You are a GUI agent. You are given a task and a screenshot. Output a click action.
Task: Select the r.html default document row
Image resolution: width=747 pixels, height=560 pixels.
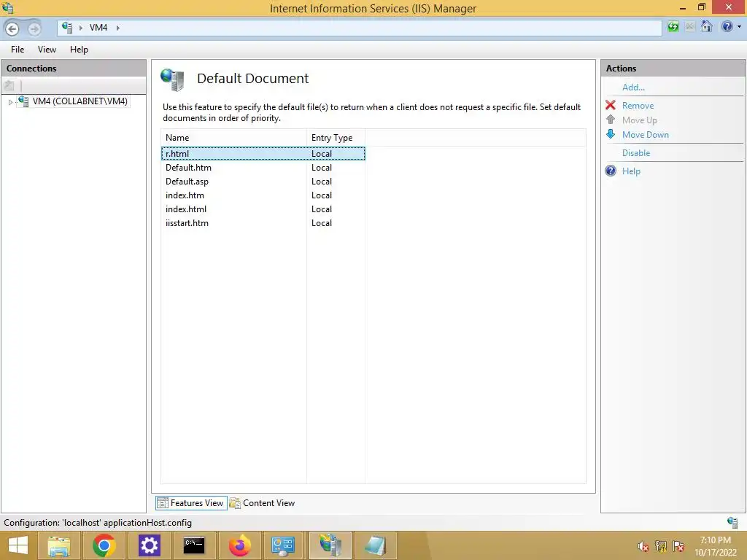pyautogui.click(x=263, y=154)
